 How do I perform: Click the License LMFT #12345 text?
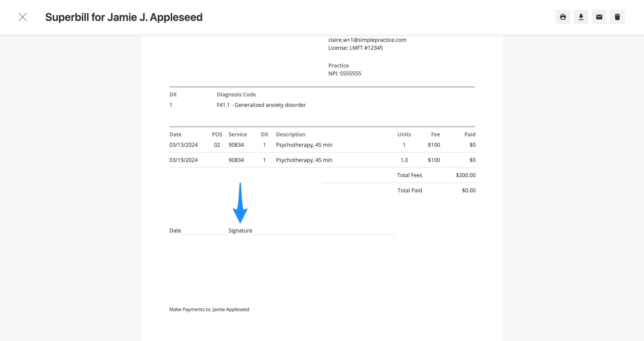click(355, 48)
